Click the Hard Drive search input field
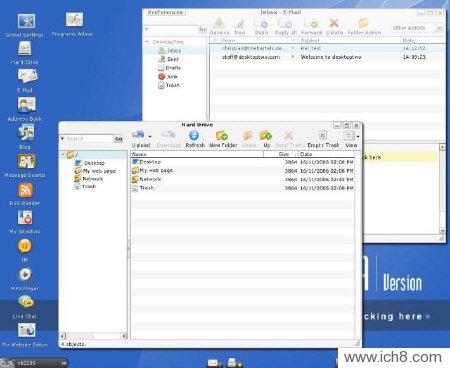This screenshot has height=368, width=450. point(89,139)
